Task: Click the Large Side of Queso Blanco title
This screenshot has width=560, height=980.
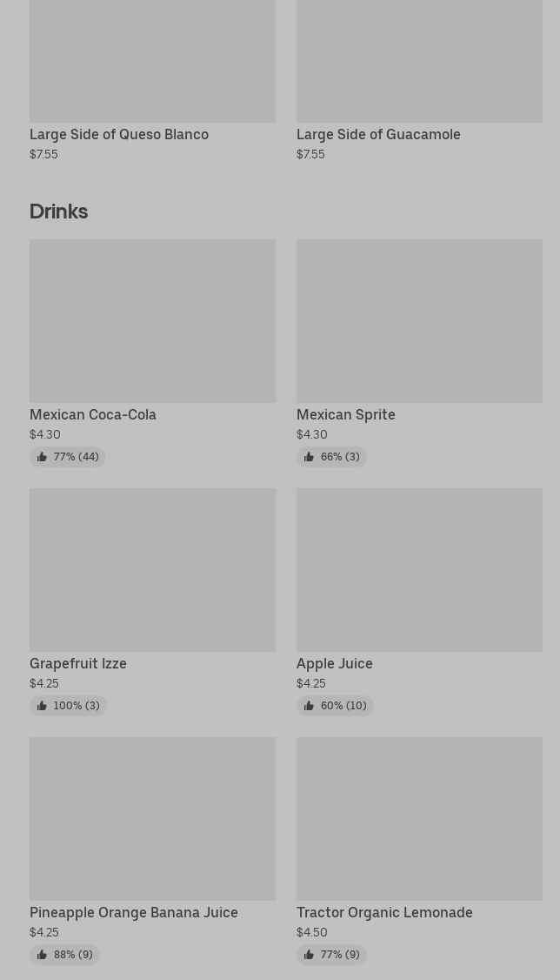Action: [x=119, y=135]
